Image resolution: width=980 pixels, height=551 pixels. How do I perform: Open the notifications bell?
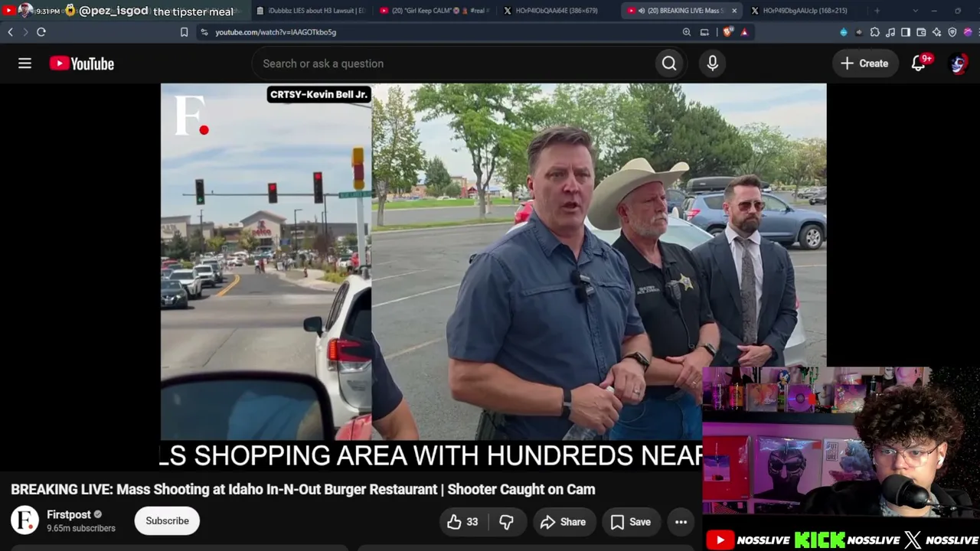click(919, 64)
